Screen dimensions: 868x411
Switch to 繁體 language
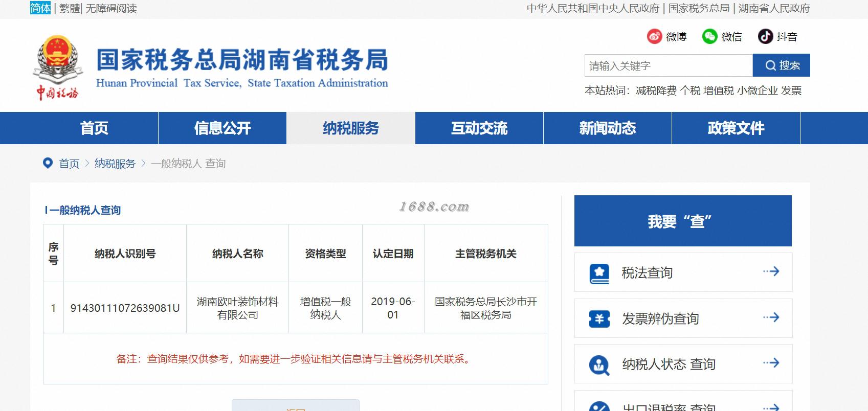click(x=69, y=8)
